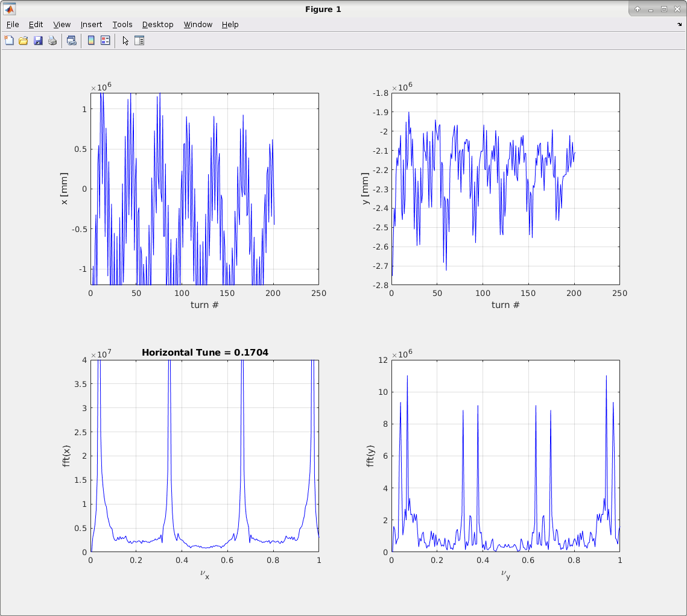Click the Link Plot toolbar icon

click(71, 41)
